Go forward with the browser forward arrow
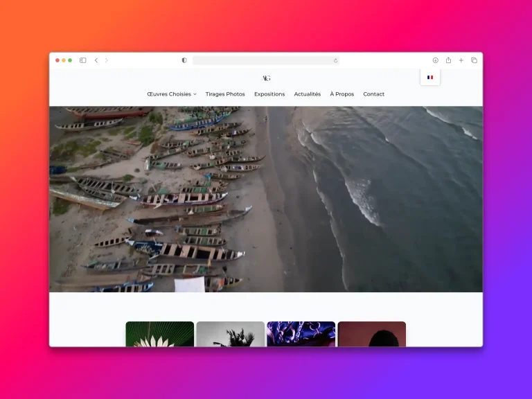Viewport: 532px width, 399px height. click(106, 60)
